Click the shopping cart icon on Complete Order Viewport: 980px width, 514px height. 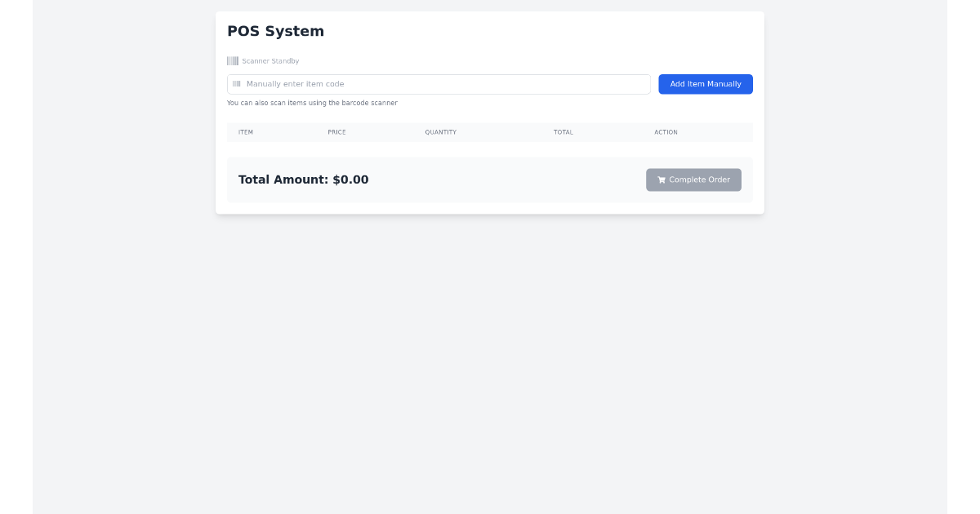coord(661,179)
